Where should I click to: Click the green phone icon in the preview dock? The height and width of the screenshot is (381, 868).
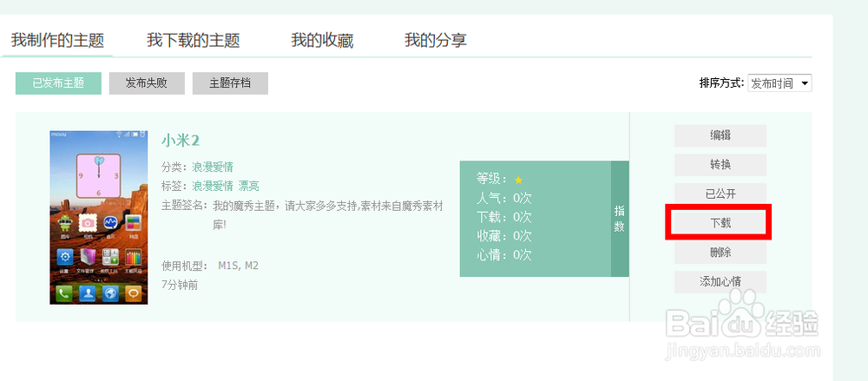click(x=65, y=294)
